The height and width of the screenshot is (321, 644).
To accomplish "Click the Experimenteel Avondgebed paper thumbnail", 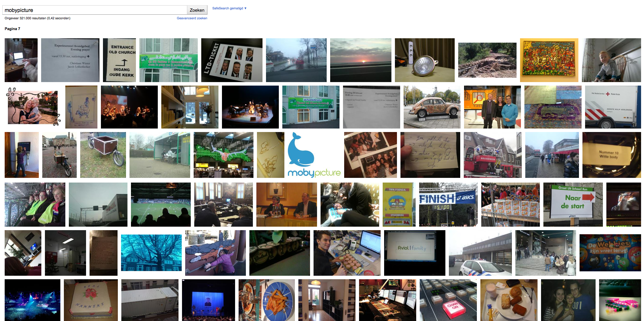I will pos(70,60).
